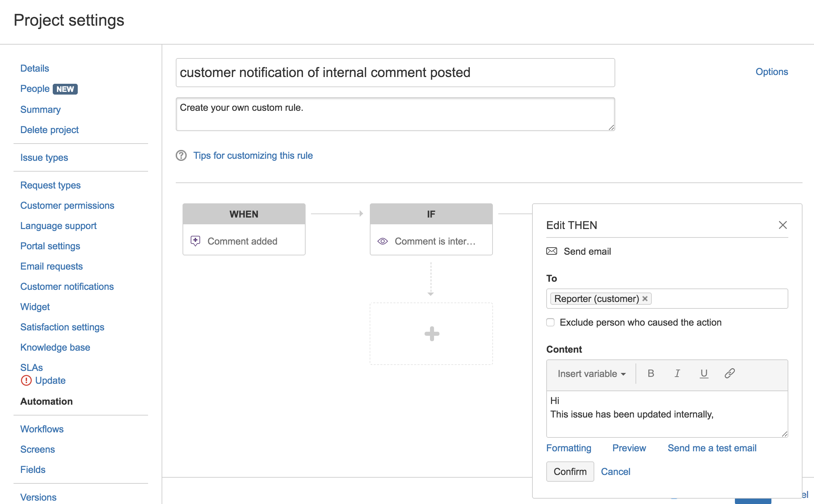Insert a hyperlink using the link icon
This screenshot has width=814, height=504.
[729, 373]
